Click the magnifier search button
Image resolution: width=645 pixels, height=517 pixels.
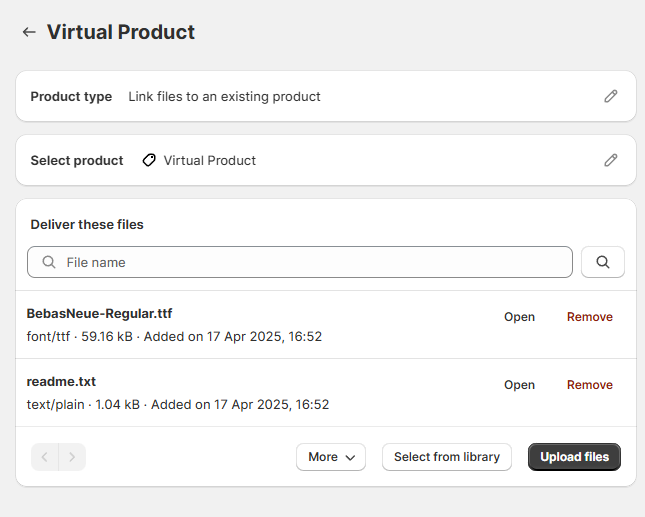[x=603, y=262]
